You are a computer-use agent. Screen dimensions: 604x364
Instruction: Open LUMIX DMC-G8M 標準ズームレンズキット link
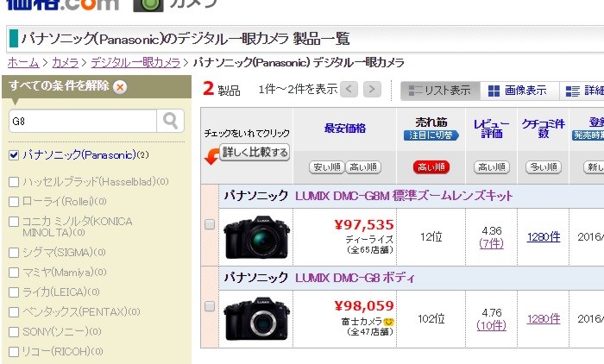(x=404, y=196)
